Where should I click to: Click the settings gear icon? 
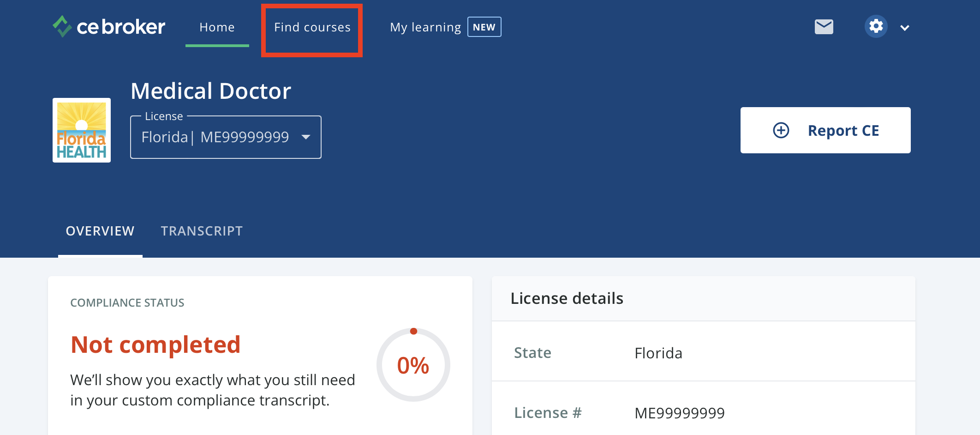pyautogui.click(x=876, y=27)
